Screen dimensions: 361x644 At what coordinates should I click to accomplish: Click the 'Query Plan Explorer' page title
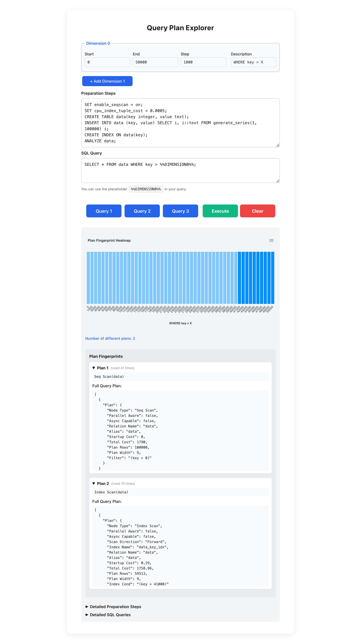(x=180, y=28)
